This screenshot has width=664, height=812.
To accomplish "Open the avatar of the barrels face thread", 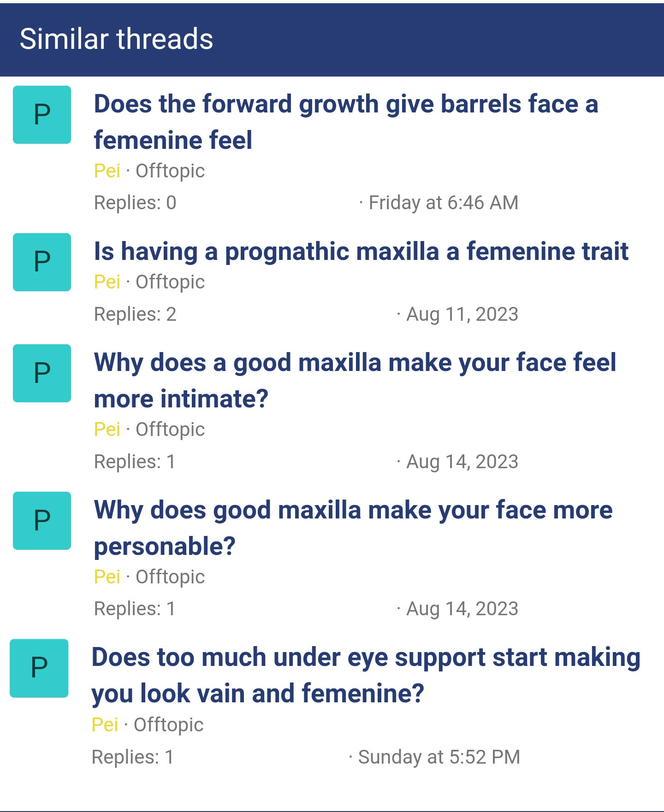I will 42,115.
